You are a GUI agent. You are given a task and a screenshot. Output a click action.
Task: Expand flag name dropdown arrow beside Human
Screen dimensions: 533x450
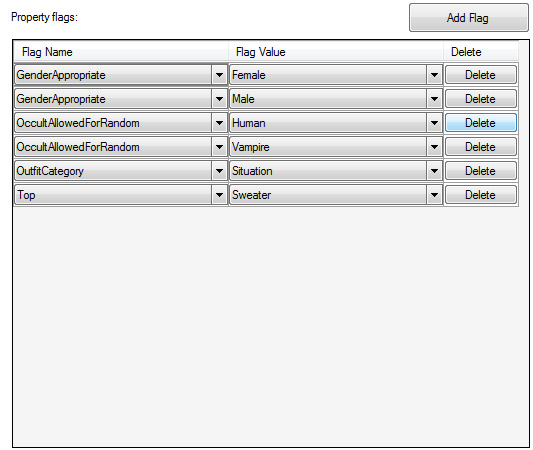(219, 123)
